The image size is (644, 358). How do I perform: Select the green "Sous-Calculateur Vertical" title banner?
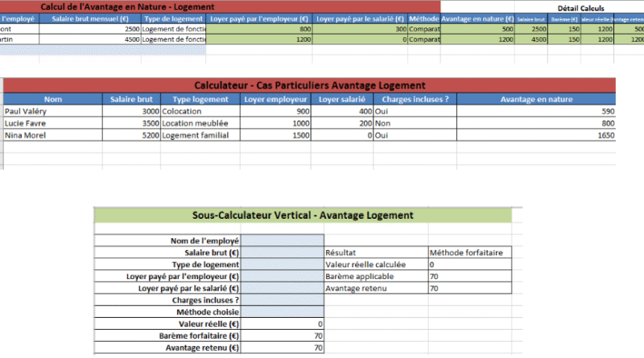tap(303, 215)
